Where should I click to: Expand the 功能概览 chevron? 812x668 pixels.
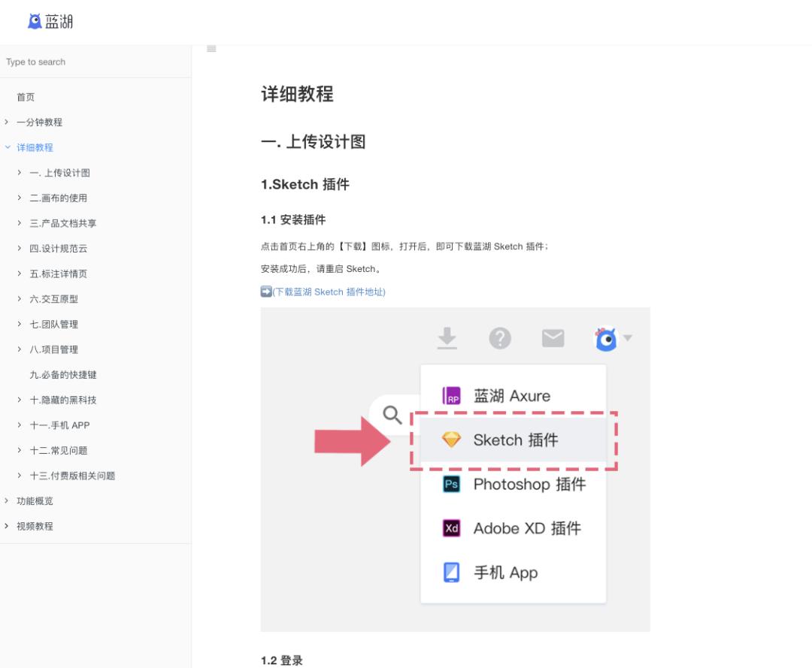[6, 500]
